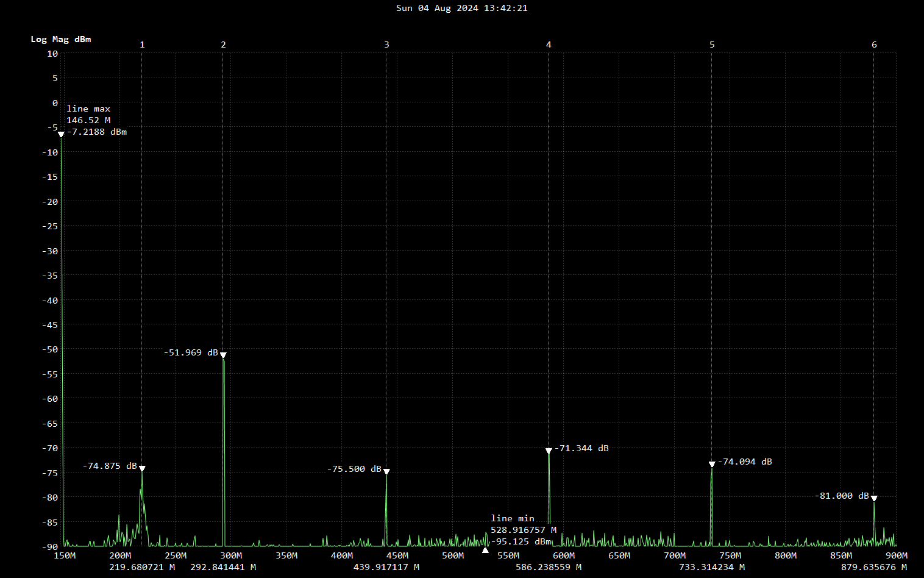
Task: Click the -51.969 dB value label
Action: pyautogui.click(x=191, y=352)
